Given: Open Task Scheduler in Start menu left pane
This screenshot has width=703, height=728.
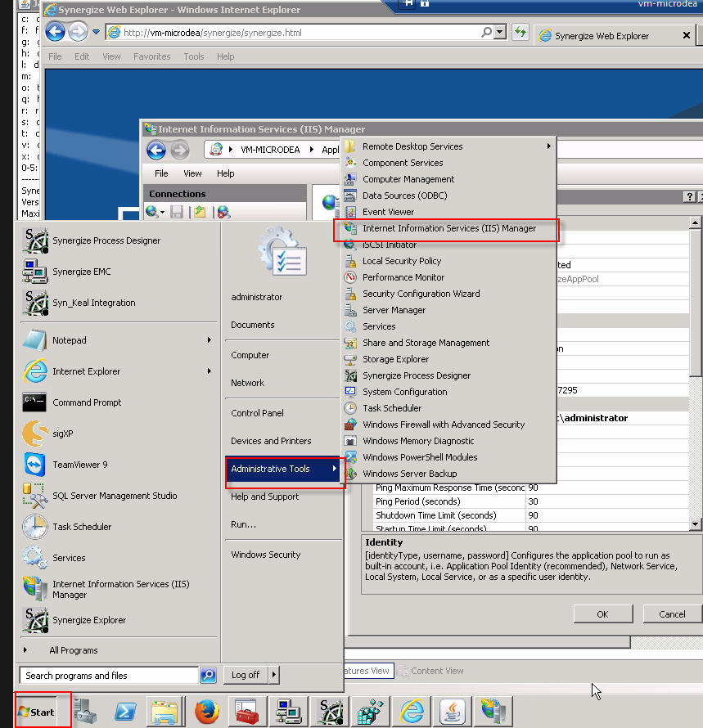Looking at the screenshot, I should (x=68, y=527).
